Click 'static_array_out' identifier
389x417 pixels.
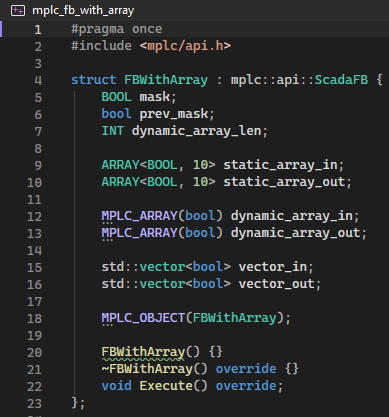[x=284, y=182]
